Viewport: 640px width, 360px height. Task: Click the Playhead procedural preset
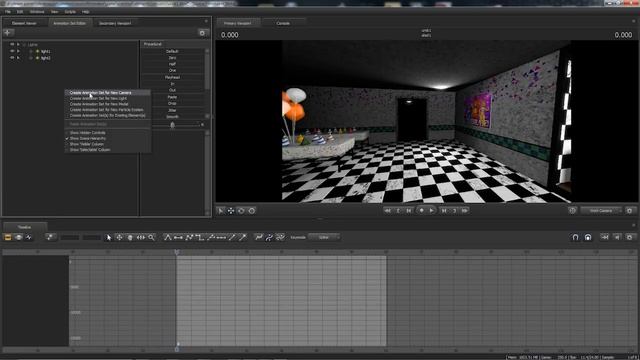point(172,77)
